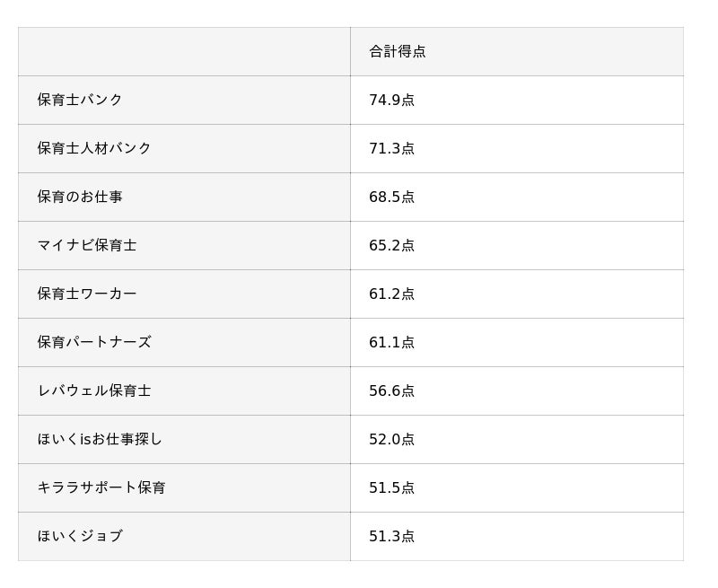
Task: Click the 61.1点 score cell
Action: pyautogui.click(x=391, y=342)
